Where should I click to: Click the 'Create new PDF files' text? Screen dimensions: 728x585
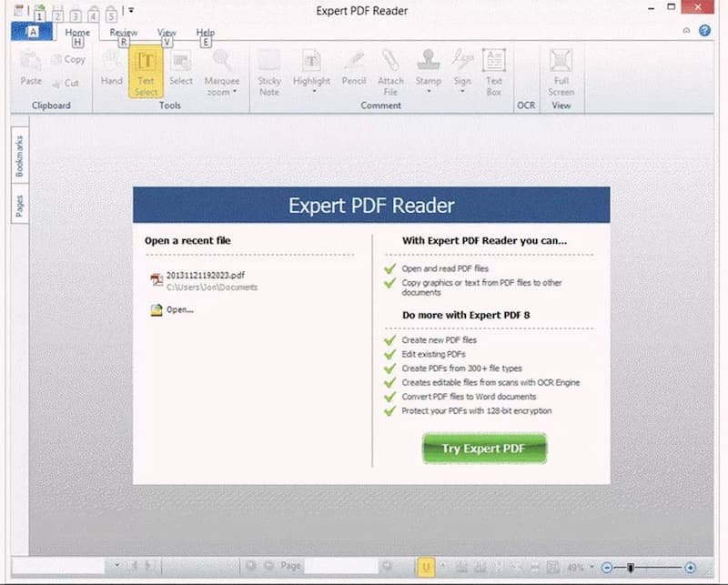click(x=440, y=340)
